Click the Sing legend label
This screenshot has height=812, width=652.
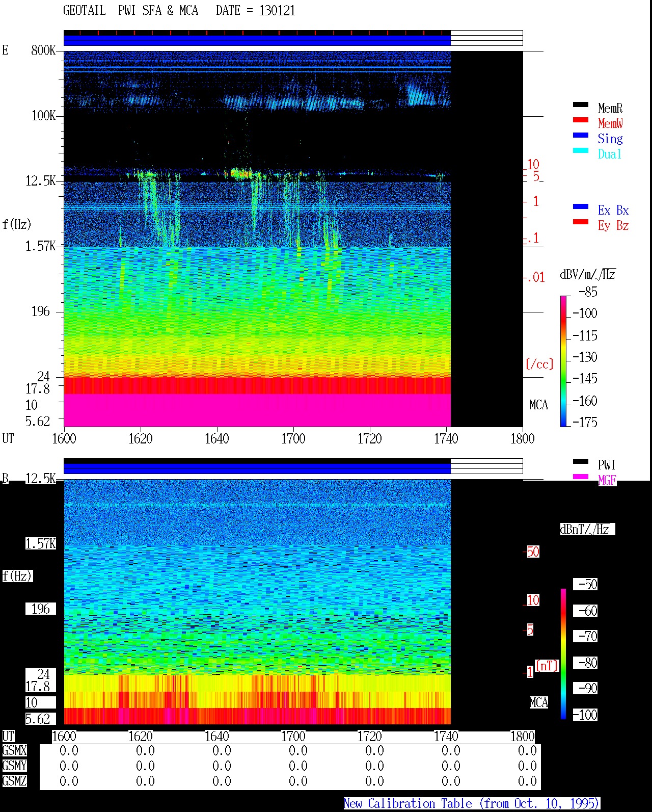pyautogui.click(x=610, y=139)
